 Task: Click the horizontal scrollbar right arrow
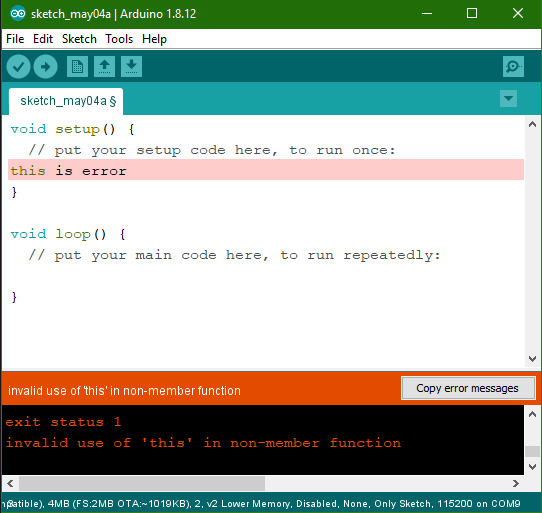[516, 483]
